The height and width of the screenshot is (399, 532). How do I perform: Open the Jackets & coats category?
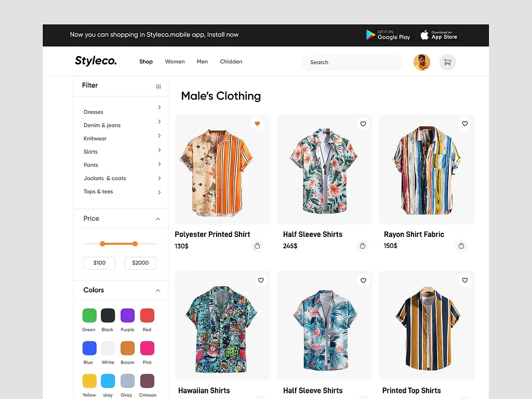pos(159,178)
